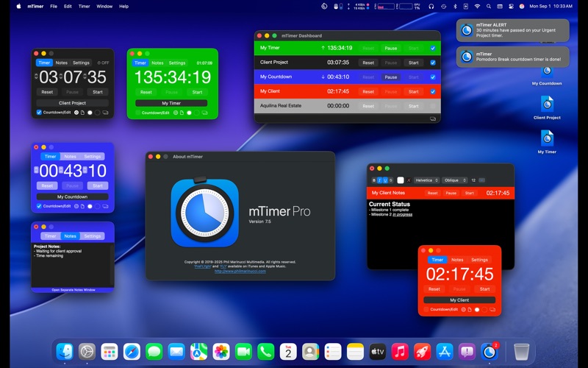
Task: Uncheck Countdown/Edit in the My Countdown timer
Action: pos(39,206)
